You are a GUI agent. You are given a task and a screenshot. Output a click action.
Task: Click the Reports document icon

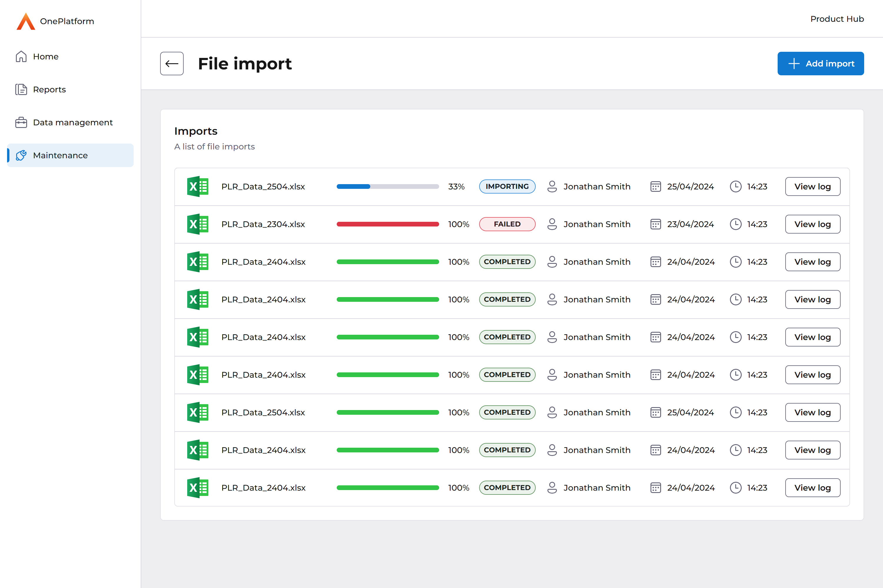pos(21,90)
